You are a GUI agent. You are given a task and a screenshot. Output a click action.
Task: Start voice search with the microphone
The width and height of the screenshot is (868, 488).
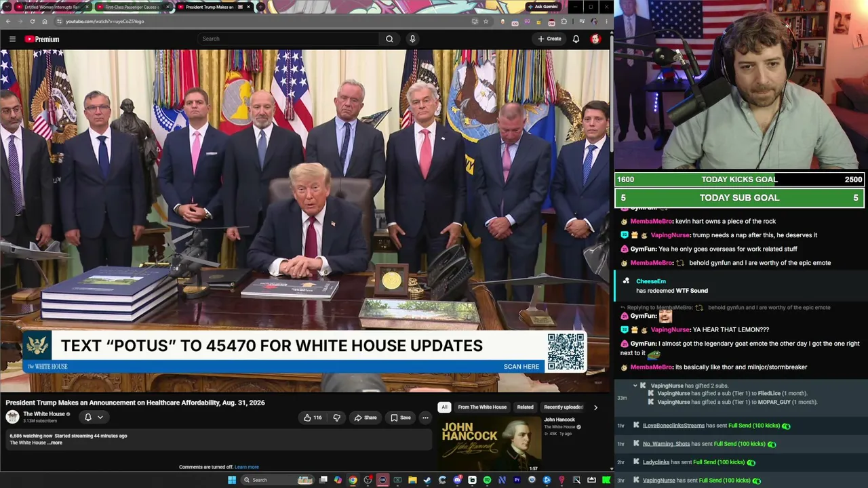(x=412, y=39)
